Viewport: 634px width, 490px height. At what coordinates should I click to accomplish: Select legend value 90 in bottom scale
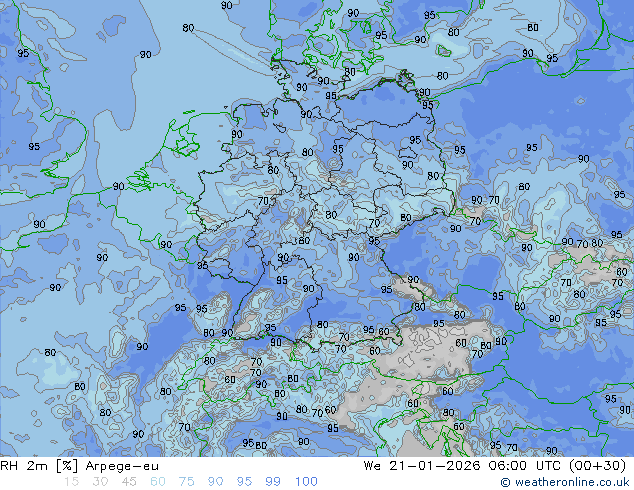click(x=216, y=482)
